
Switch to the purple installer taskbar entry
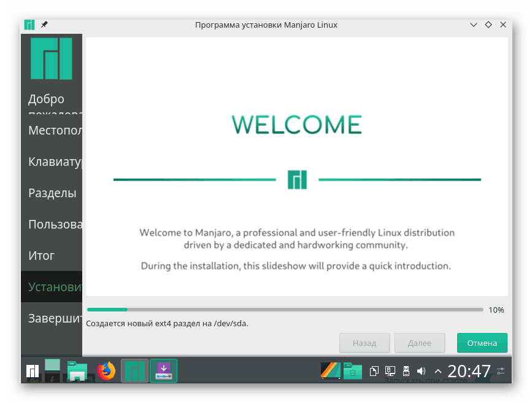(164, 370)
